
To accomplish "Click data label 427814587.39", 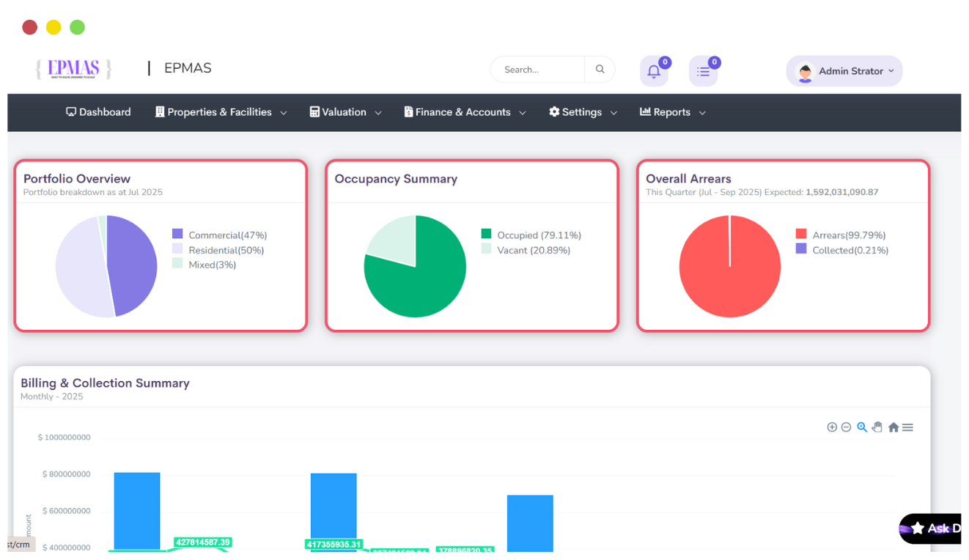I will point(202,542).
